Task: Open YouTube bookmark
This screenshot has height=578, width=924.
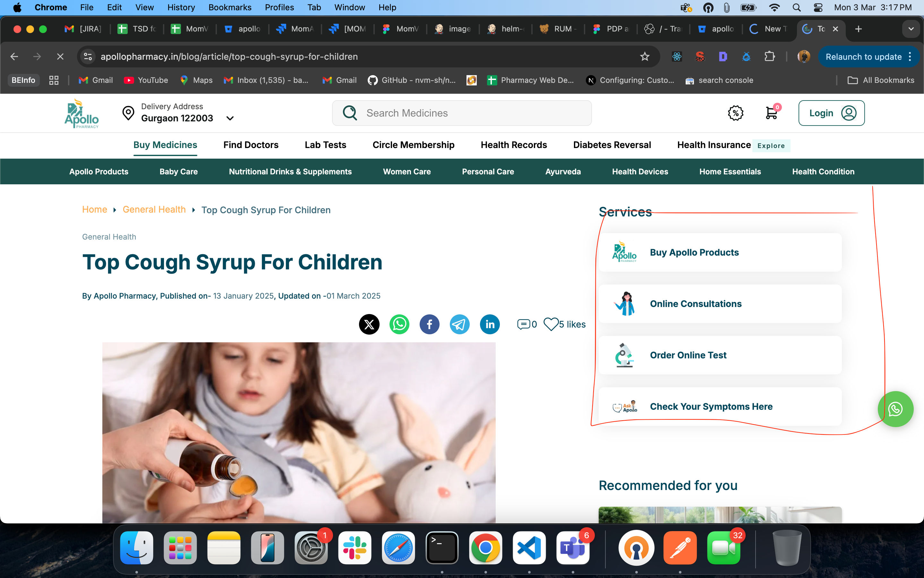Action: [x=146, y=80]
